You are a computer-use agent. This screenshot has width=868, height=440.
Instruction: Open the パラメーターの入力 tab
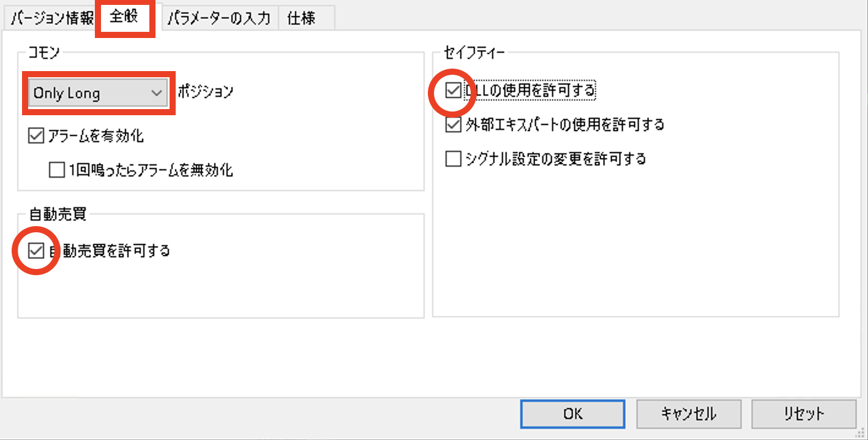click(x=219, y=18)
